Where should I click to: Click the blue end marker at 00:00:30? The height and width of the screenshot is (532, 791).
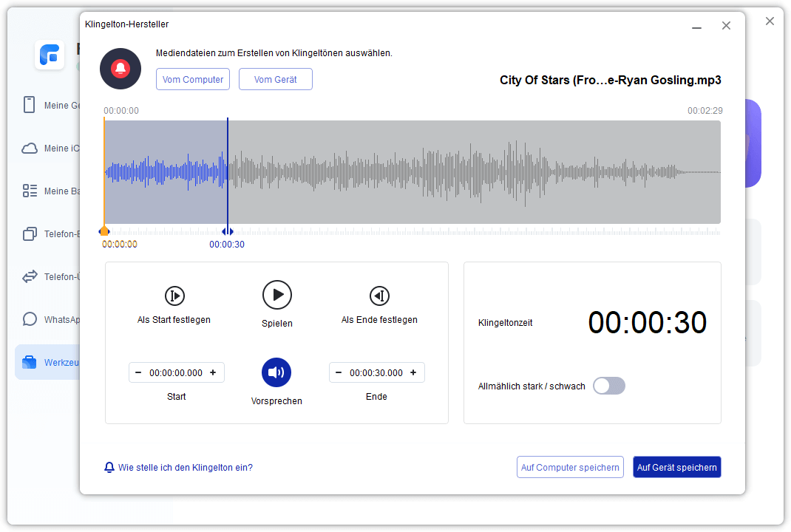pos(228,231)
